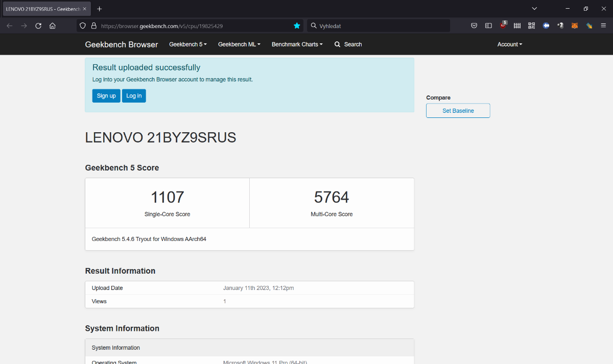Screen dimensions: 613x364
Task: Go to browser home page icon
Action: [x=53, y=26]
